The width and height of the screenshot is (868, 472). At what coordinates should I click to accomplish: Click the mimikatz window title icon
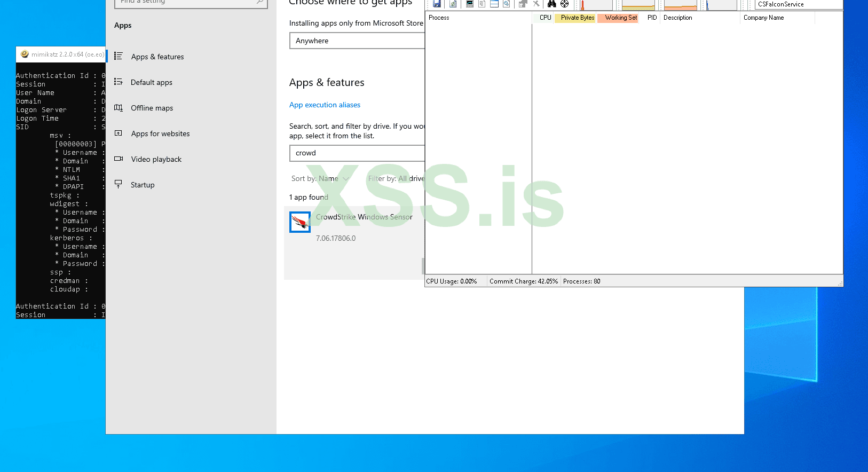25,54
